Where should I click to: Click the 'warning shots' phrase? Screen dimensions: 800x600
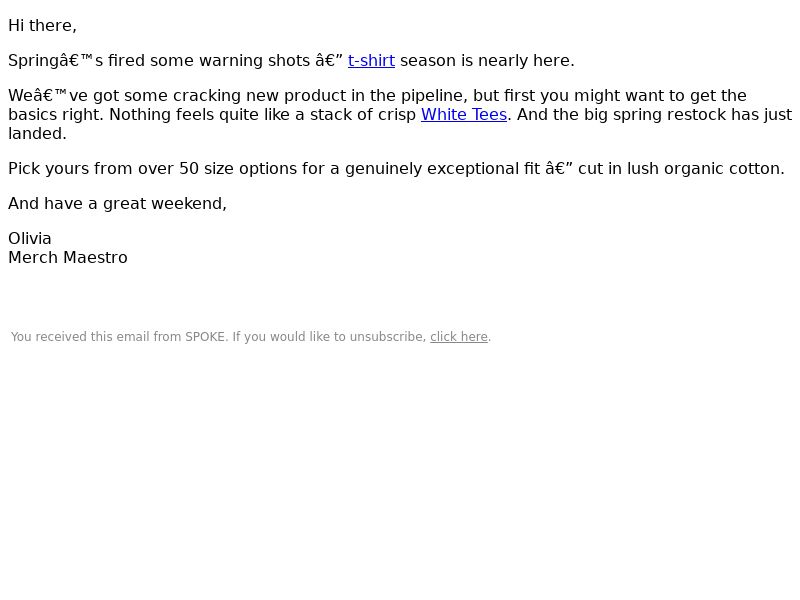[x=255, y=61]
